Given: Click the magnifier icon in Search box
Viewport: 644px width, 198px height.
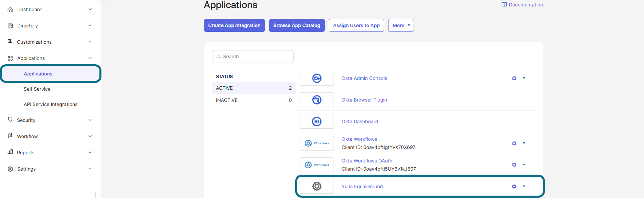Looking at the screenshot, I should [219, 57].
